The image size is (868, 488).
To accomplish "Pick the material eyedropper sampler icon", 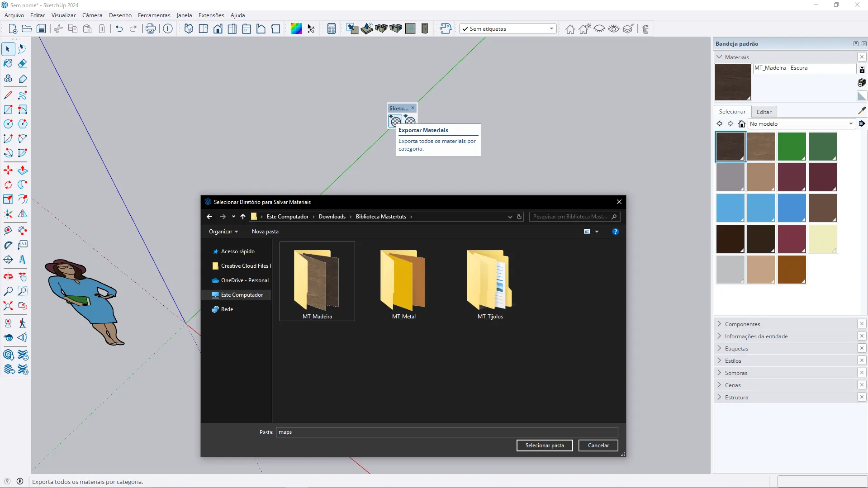I will coord(862,111).
